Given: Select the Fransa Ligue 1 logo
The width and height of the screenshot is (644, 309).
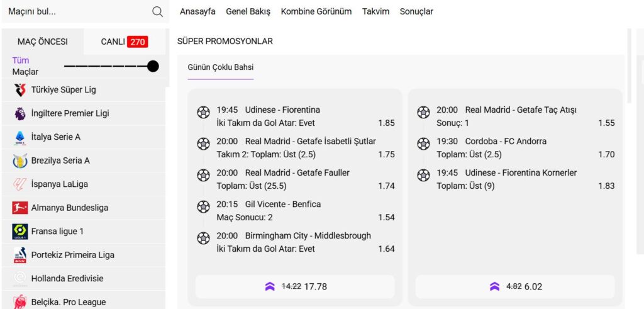Looking at the screenshot, I should tap(20, 232).
